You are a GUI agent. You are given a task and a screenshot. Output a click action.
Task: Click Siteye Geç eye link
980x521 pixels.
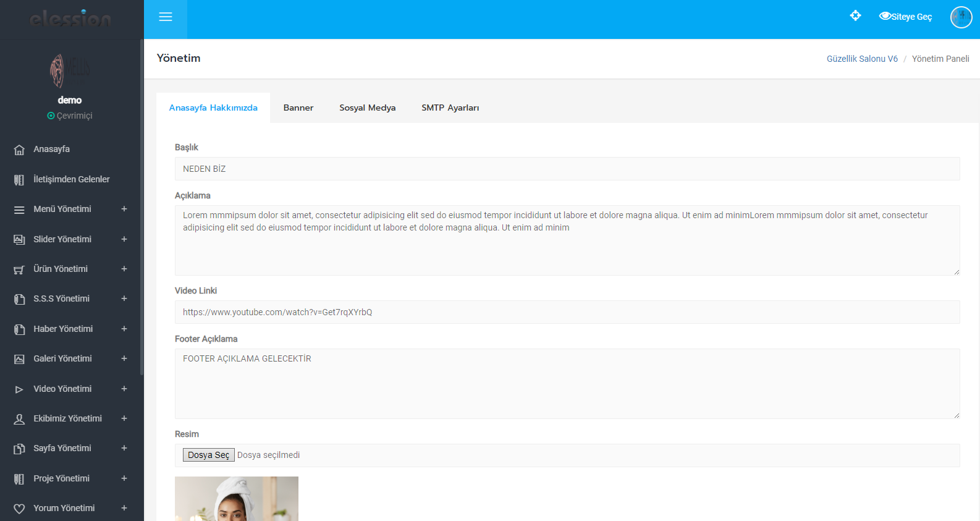[x=905, y=17]
